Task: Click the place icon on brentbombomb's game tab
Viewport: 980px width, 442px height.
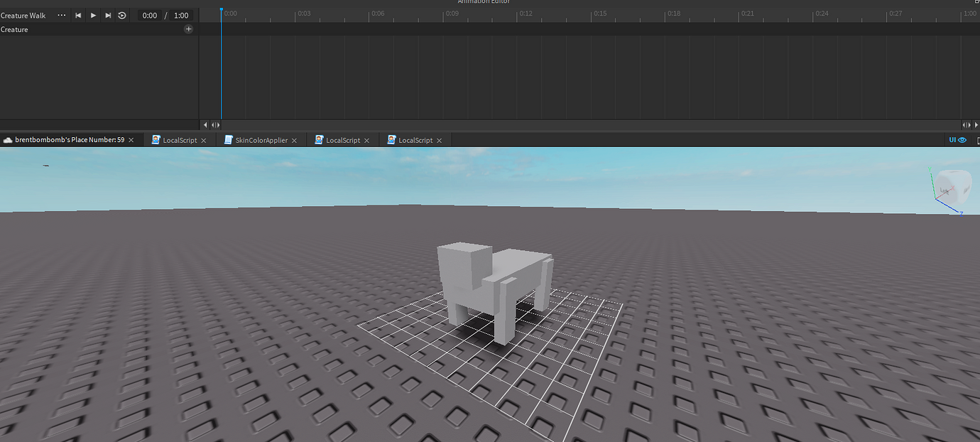Action: tap(7, 139)
